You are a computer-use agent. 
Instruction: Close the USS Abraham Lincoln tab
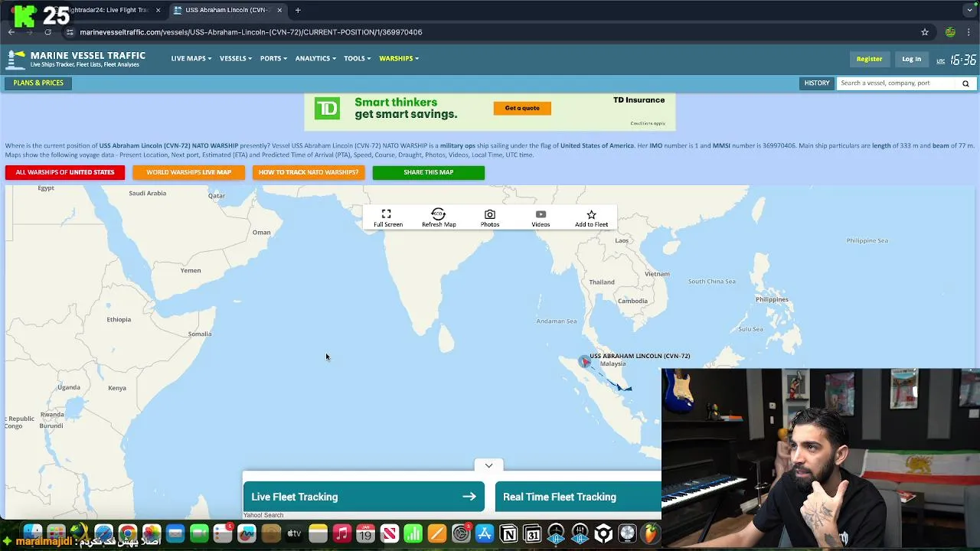click(x=279, y=10)
